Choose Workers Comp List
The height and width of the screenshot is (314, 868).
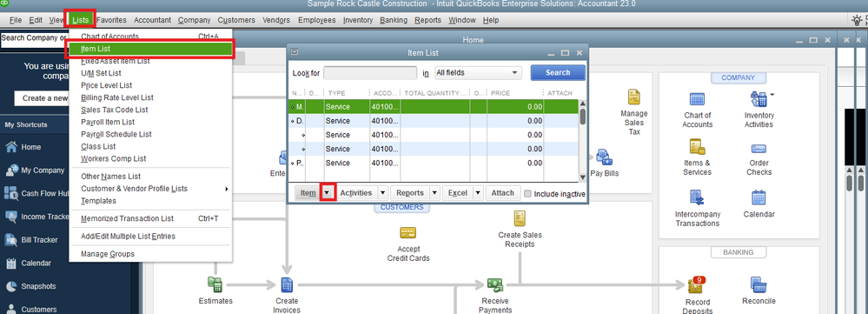(150, 158)
